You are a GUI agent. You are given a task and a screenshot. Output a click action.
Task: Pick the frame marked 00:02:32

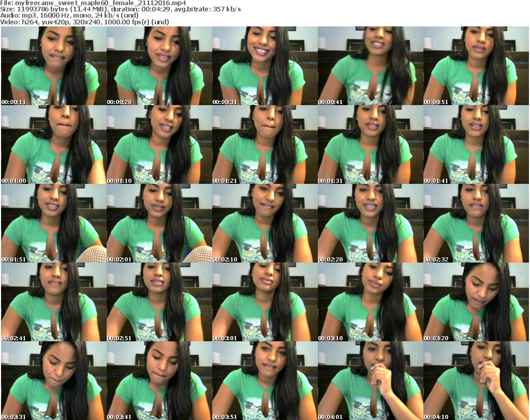(476, 224)
